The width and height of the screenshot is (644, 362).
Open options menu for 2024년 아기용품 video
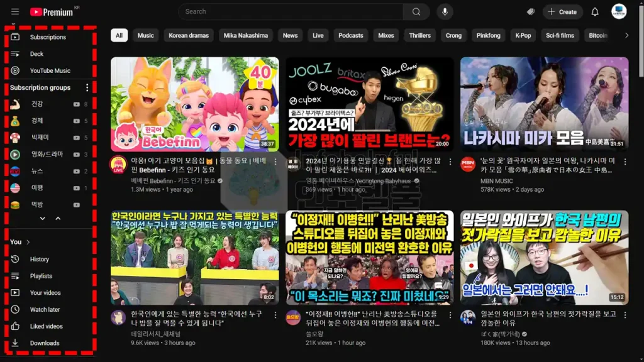[450, 162]
